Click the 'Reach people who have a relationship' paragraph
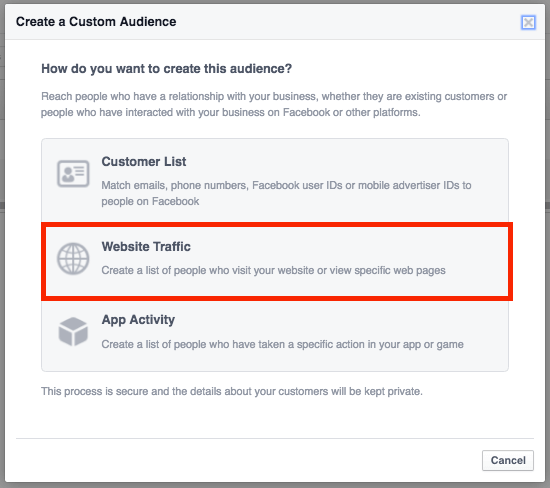The width and height of the screenshot is (550, 488). [274, 104]
